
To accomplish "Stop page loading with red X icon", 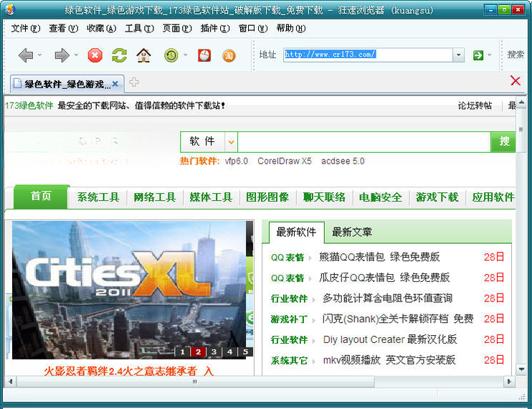I will coord(95,55).
